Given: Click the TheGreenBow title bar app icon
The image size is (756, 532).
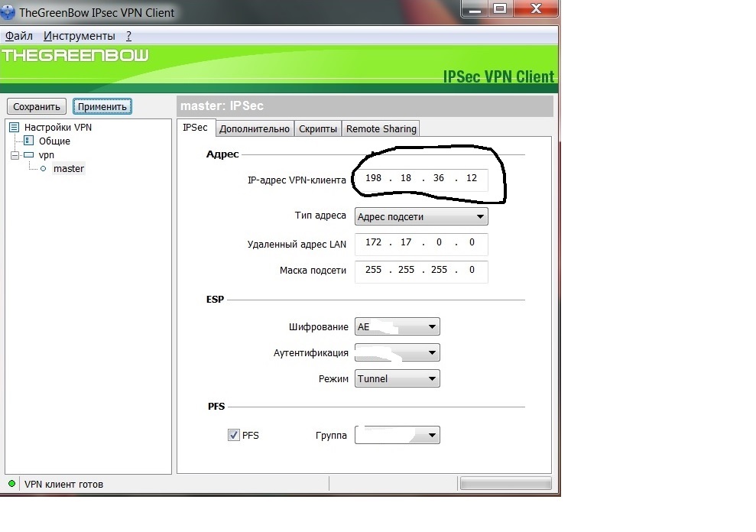Looking at the screenshot, I should pos(7,11).
